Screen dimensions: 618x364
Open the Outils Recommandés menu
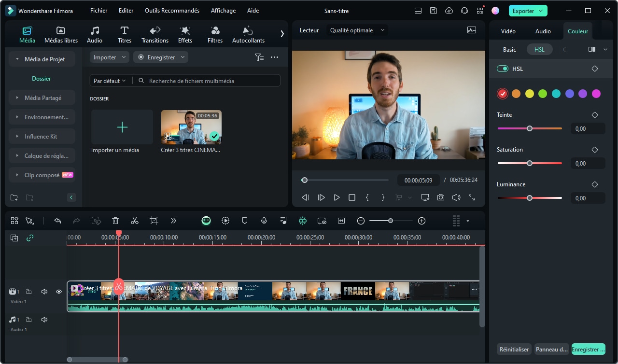(x=172, y=11)
